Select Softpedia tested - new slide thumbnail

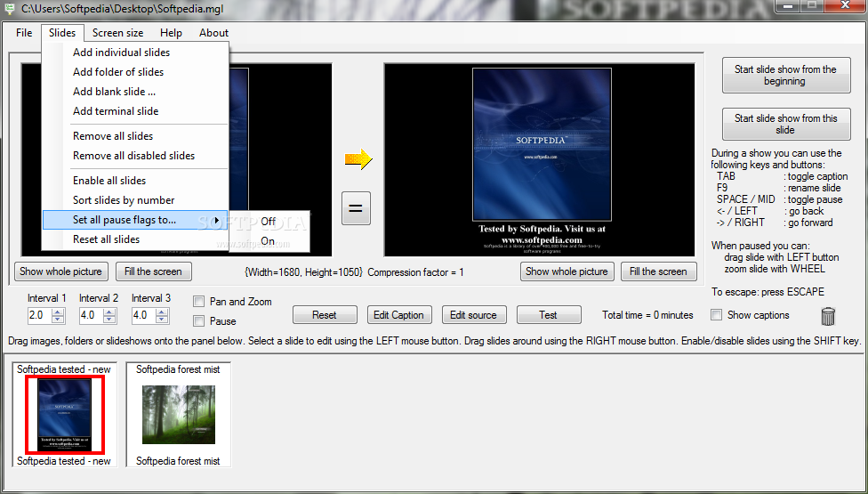click(x=64, y=415)
